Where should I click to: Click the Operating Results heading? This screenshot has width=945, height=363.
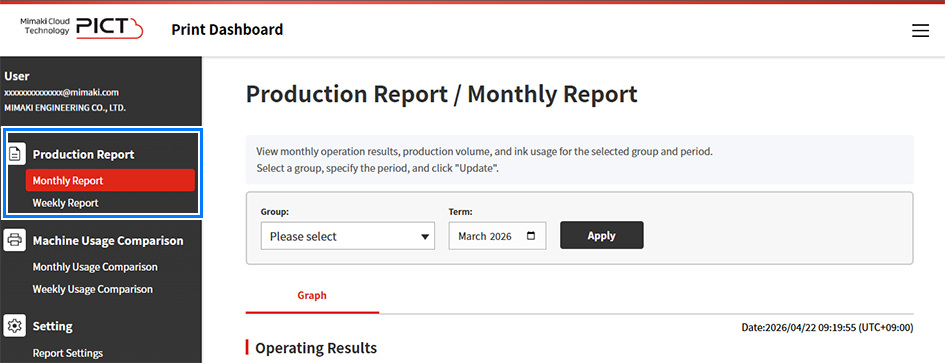(x=316, y=348)
